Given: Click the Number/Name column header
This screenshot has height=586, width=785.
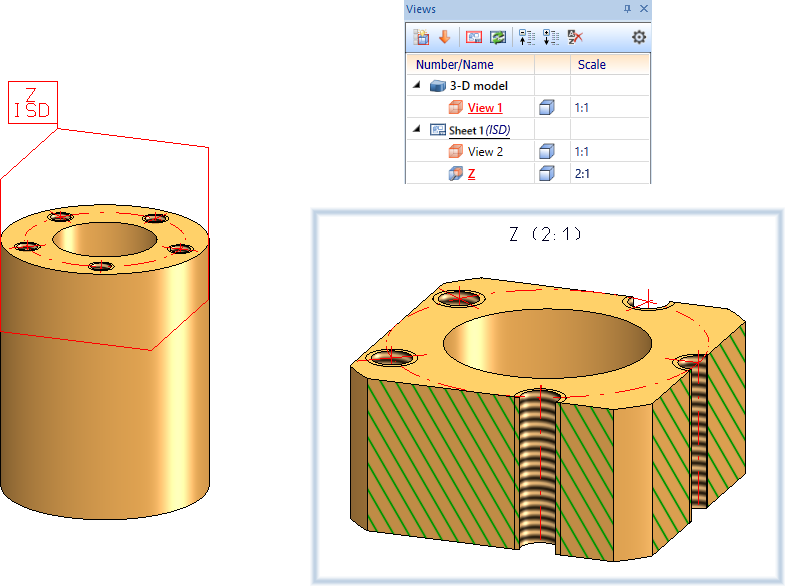Looking at the screenshot, I should click(455, 65).
